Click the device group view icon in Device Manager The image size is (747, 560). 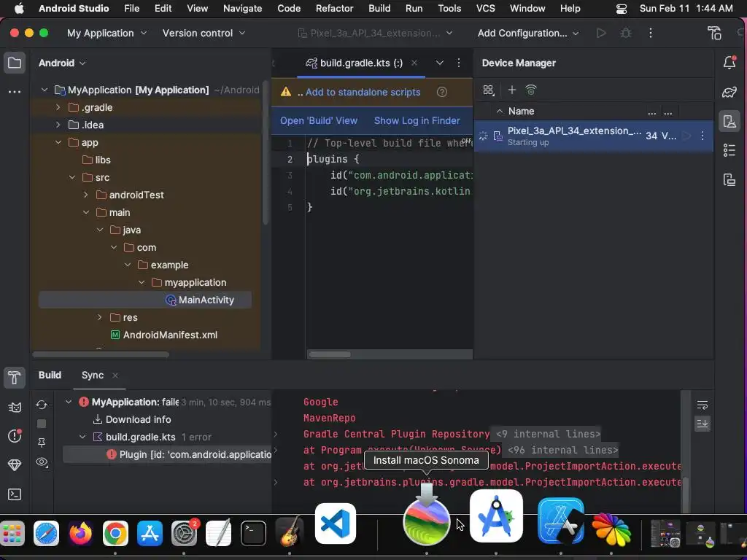[488, 90]
